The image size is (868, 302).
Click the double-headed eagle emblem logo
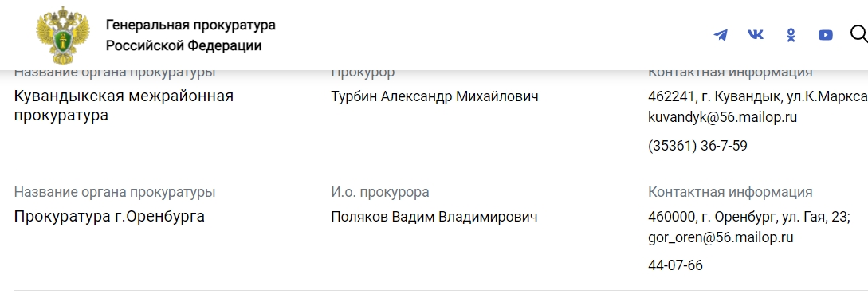(x=62, y=35)
